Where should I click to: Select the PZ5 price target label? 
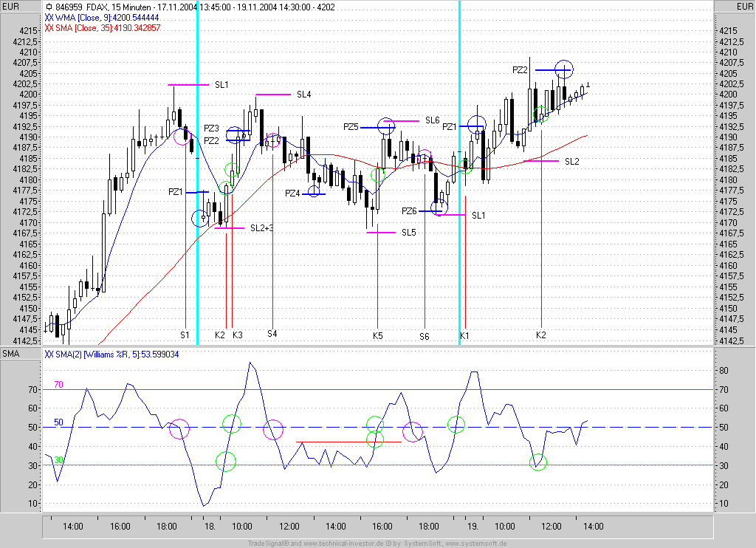351,127
